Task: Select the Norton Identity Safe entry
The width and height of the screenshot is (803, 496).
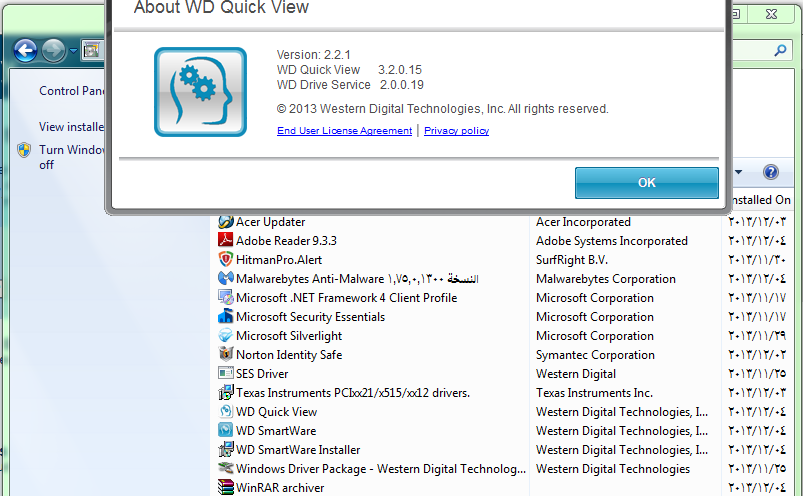Action: (289, 355)
